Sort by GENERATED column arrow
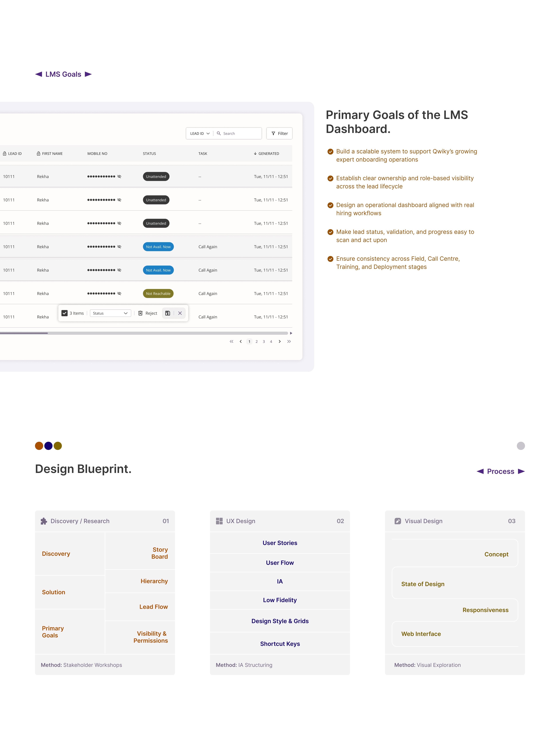 [255, 154]
